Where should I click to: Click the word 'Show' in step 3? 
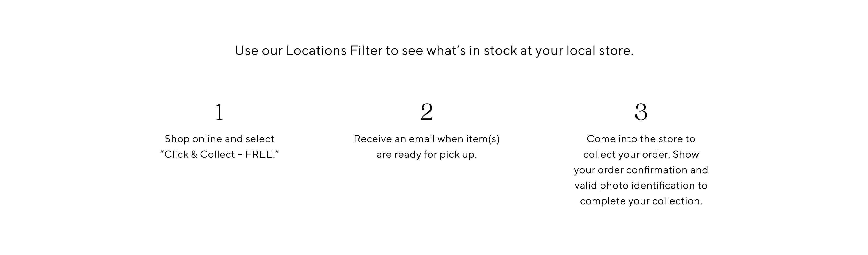point(686,154)
